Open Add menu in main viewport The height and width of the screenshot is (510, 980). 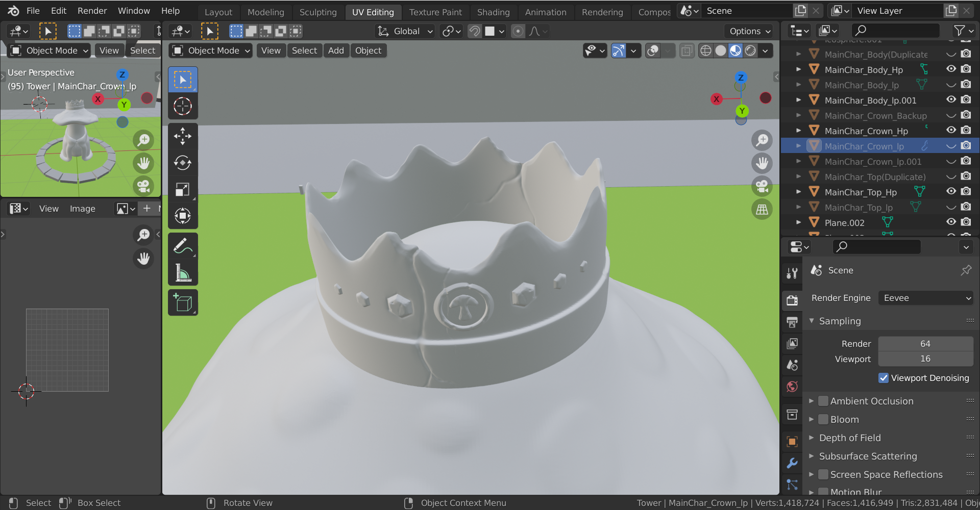tap(336, 50)
